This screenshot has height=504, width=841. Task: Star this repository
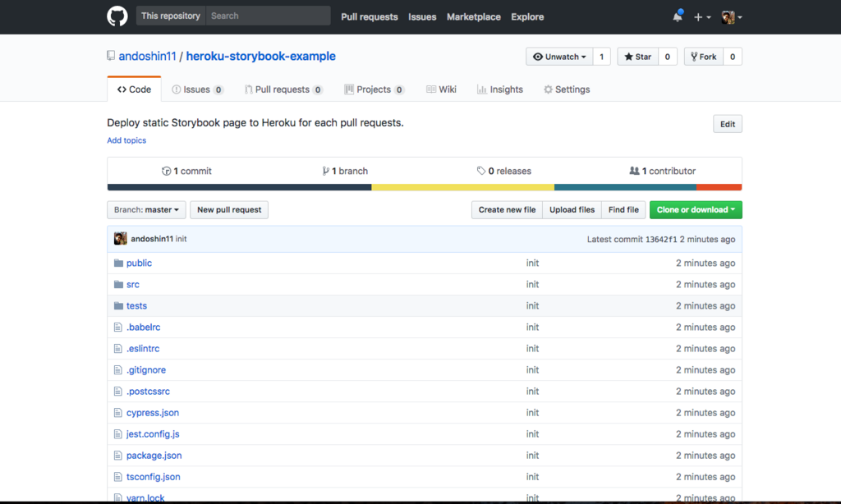coord(637,57)
